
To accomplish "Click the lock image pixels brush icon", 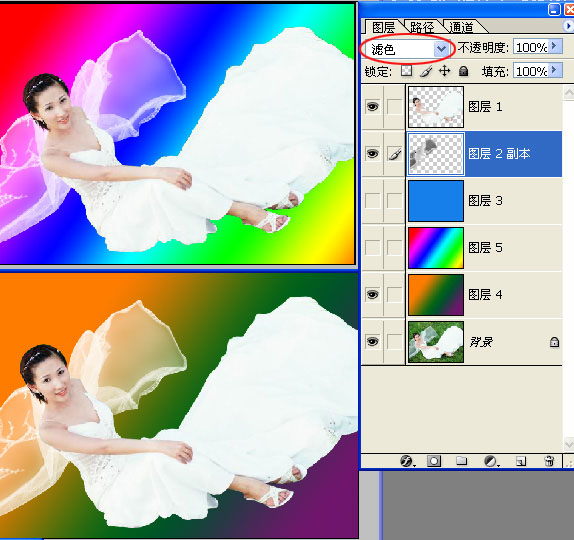I will click(426, 71).
